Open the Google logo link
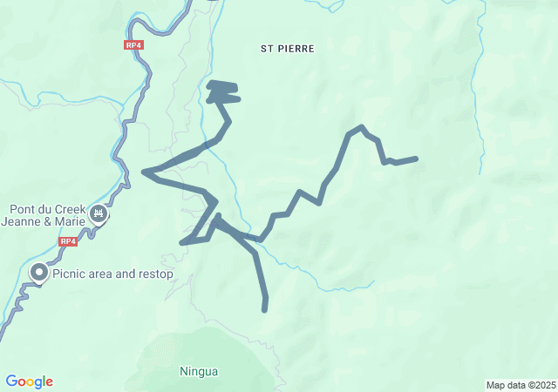Screen dimensions: 558x392 point(29,382)
